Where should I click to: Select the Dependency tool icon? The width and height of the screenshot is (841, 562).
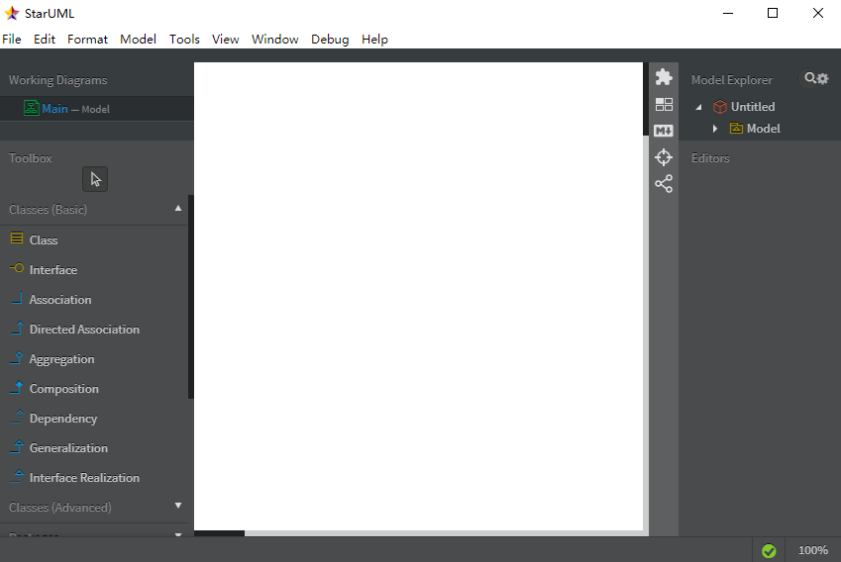point(17,417)
